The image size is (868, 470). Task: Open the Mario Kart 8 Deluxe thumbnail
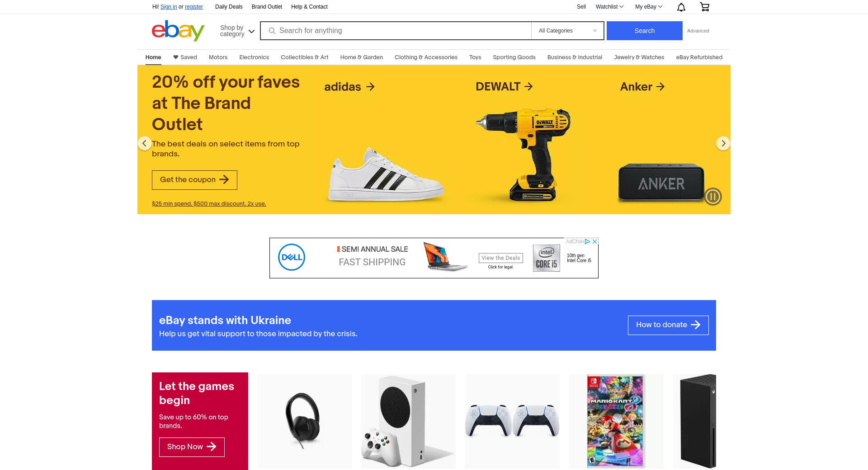(616, 421)
